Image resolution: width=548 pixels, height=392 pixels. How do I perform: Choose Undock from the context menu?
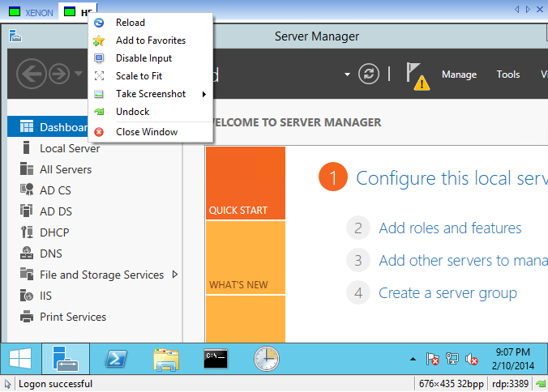click(x=150, y=112)
